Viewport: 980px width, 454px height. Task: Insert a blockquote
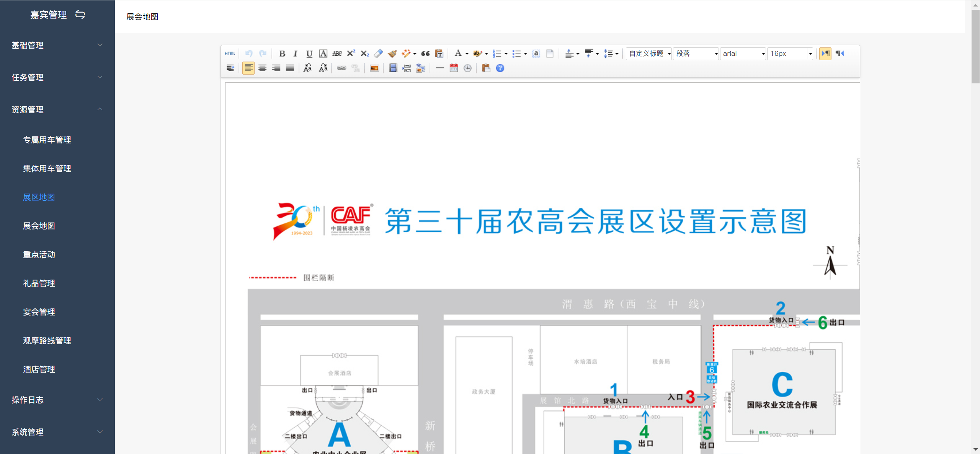(x=425, y=54)
